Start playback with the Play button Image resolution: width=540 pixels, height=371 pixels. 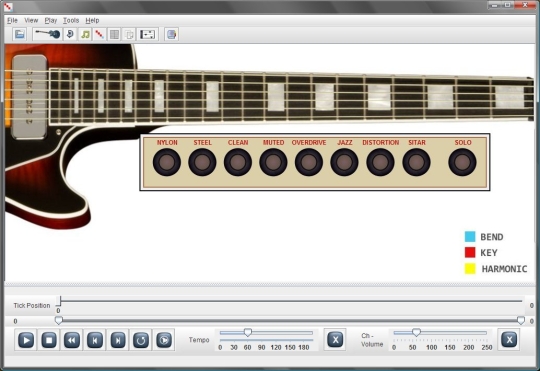[26, 340]
